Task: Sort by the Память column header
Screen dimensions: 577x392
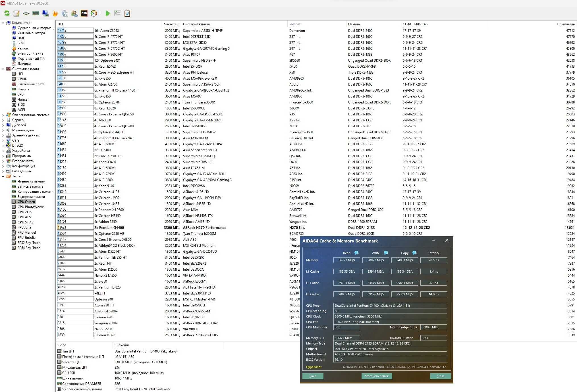Action: pos(373,24)
